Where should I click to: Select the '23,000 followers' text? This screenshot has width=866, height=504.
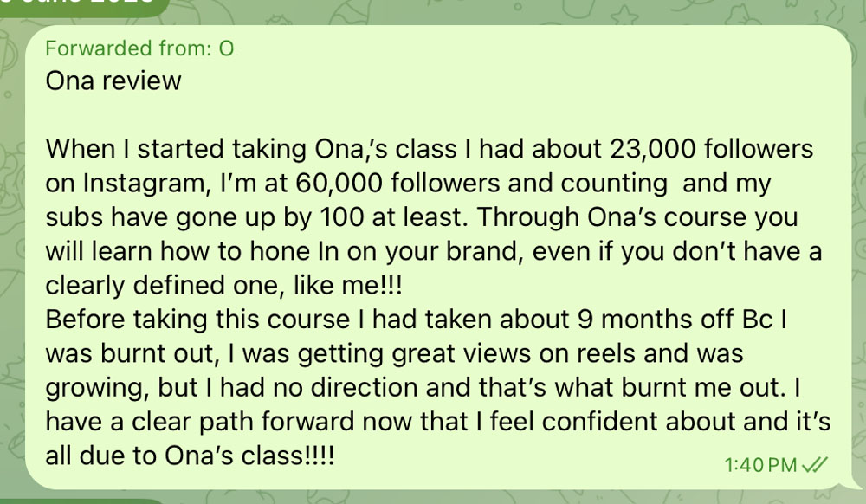click(711, 149)
